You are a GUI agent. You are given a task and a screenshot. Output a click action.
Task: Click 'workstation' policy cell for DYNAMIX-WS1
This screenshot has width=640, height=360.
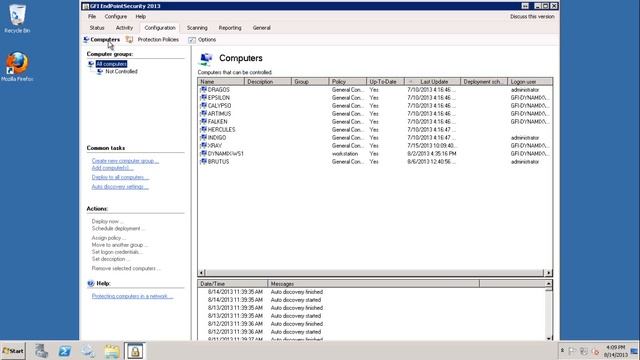pyautogui.click(x=345, y=153)
